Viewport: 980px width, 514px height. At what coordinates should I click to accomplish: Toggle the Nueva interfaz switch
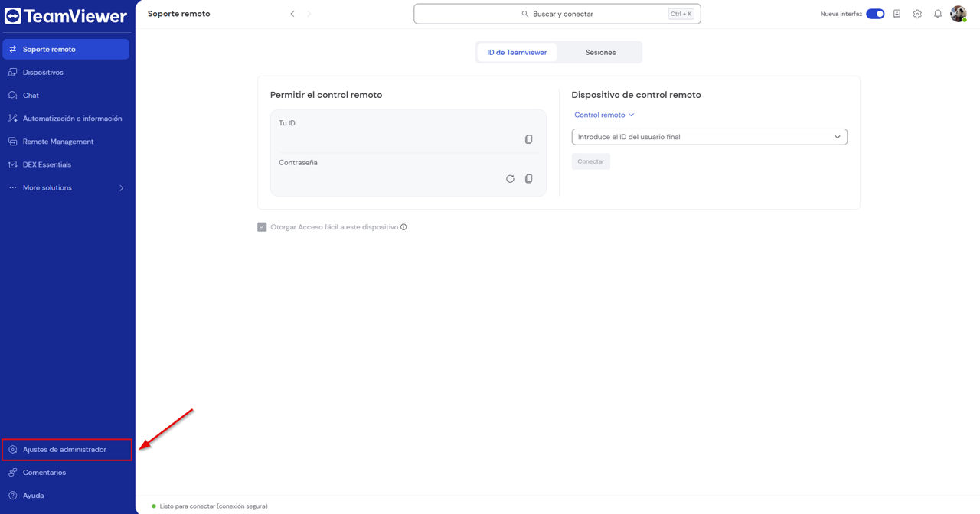pos(875,14)
